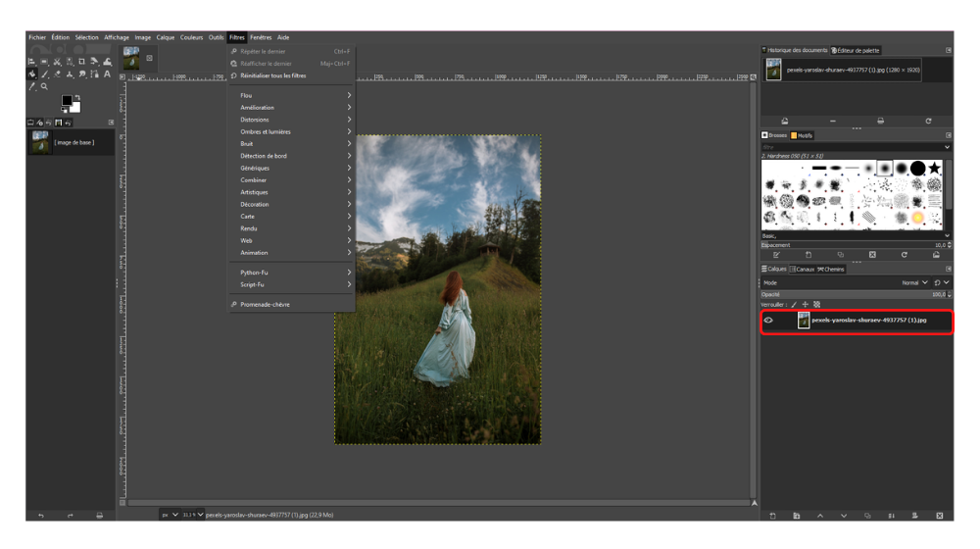
Task: Select the Align tool in toolbox
Action: pyautogui.click(x=31, y=62)
